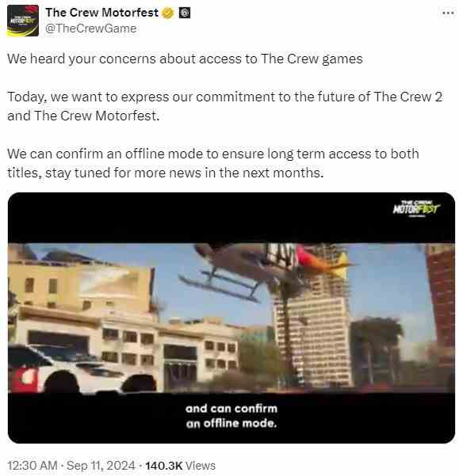Click the square affiliate badge beside name
The width and height of the screenshot is (459, 476).
pos(184,13)
